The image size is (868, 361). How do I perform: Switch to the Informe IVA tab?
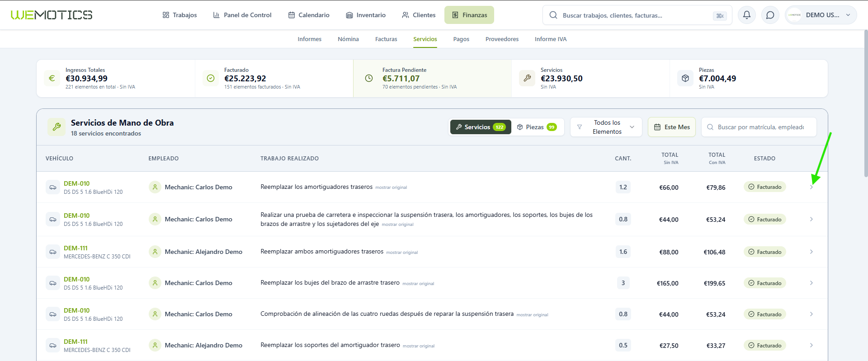(551, 39)
